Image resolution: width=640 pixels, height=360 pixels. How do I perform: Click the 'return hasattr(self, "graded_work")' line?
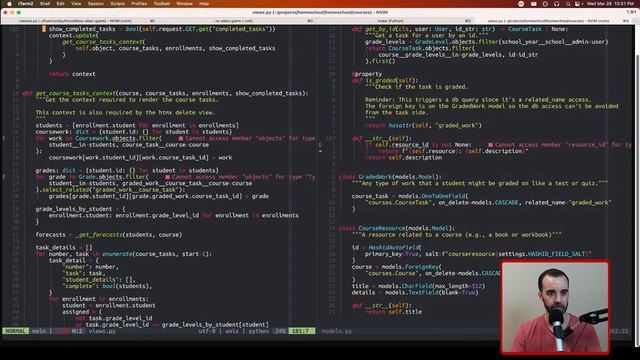(423, 125)
